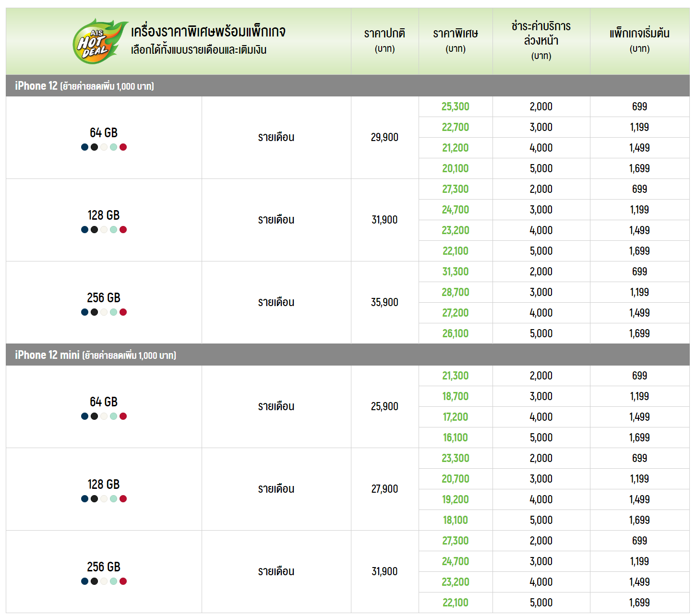Click package '1,499' in the 17,200 row
Image resolution: width=697 pixels, height=616 pixels.
click(x=639, y=417)
